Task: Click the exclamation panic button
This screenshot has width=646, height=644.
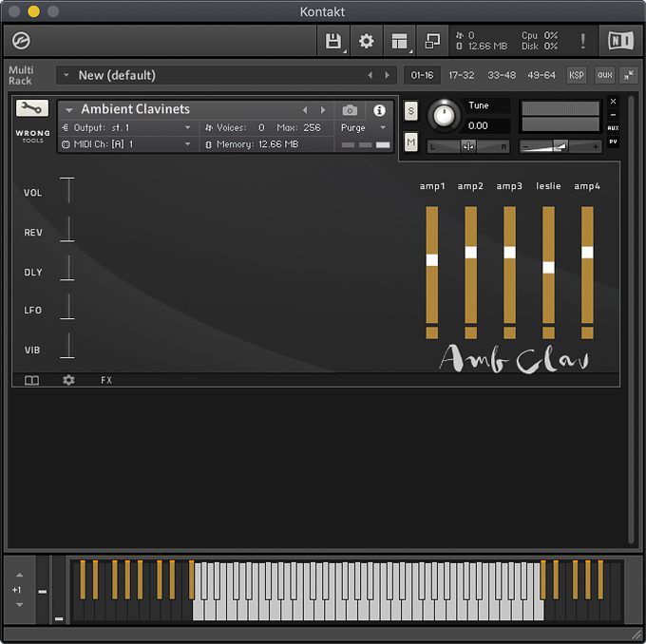Action: click(x=582, y=42)
